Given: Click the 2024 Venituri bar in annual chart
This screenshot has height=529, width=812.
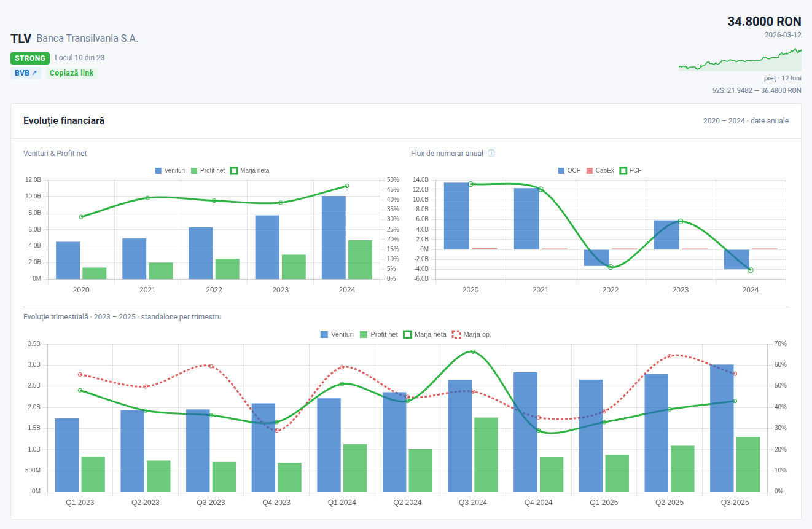Looking at the screenshot, I should 334,237.
